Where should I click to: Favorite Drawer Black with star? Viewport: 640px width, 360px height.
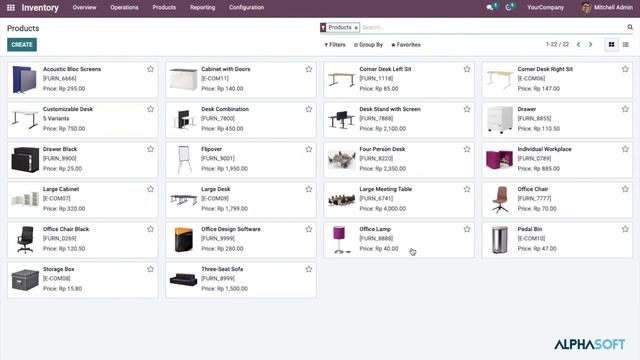(x=151, y=149)
